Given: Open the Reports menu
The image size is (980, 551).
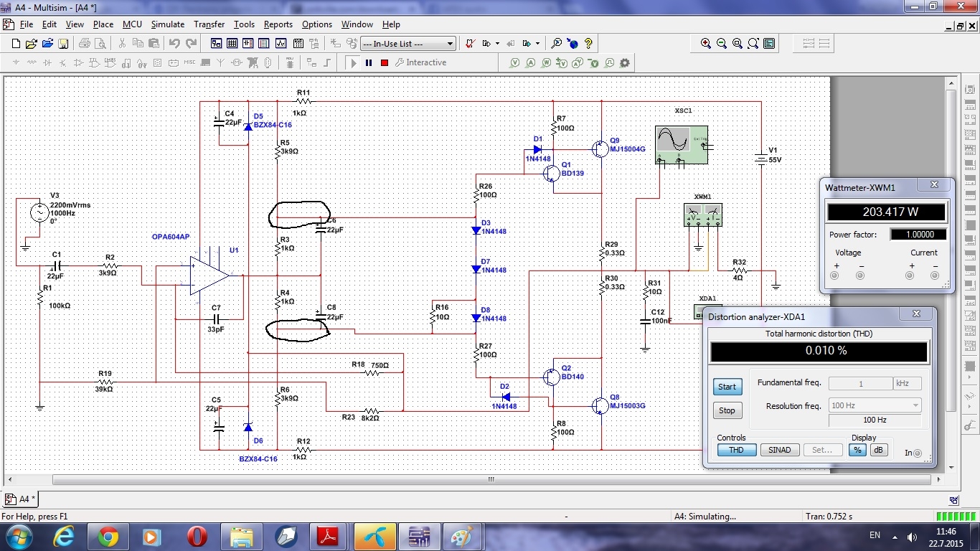Looking at the screenshot, I should pyautogui.click(x=278, y=24).
